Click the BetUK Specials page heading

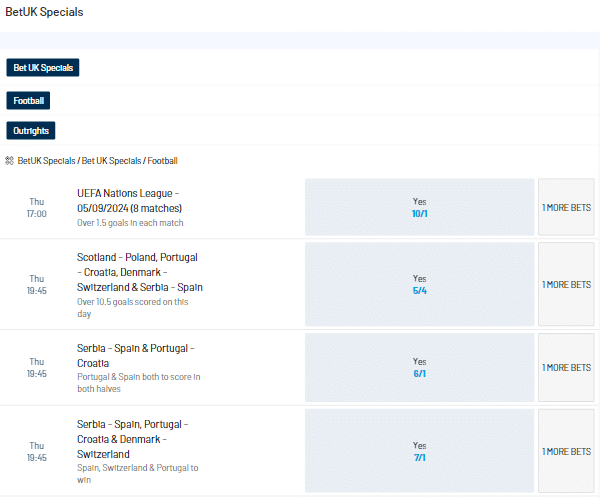(x=44, y=12)
